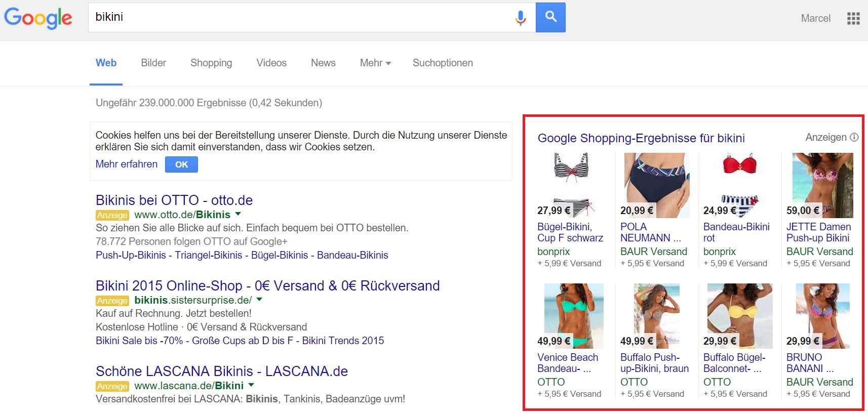Open the BRUNO BANANI product link
The width and height of the screenshot is (868, 414).
[x=810, y=363]
